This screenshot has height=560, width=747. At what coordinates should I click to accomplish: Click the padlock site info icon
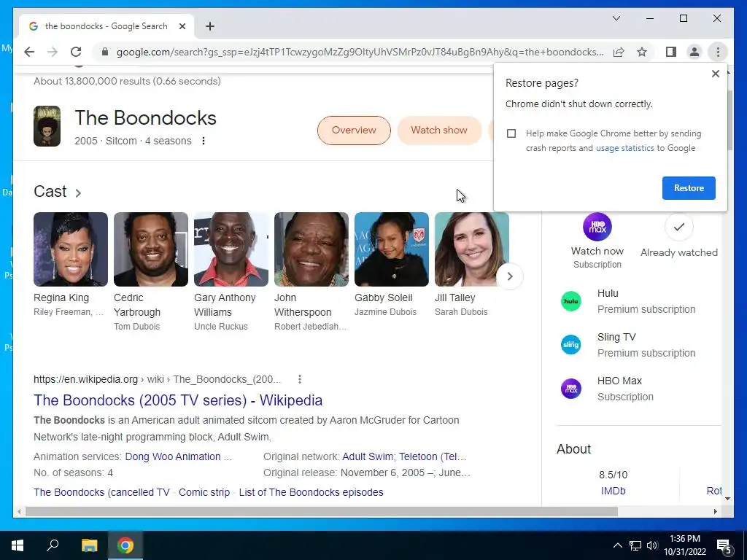click(105, 52)
